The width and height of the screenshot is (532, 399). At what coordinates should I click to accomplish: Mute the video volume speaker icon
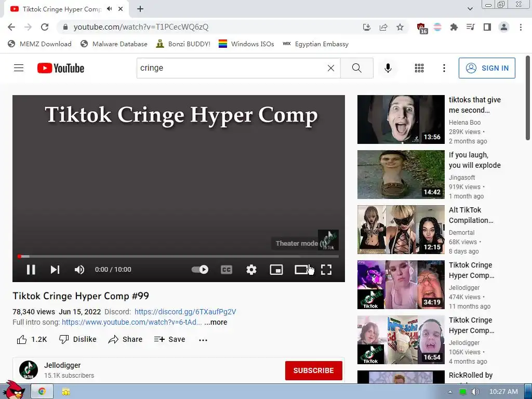point(79,270)
